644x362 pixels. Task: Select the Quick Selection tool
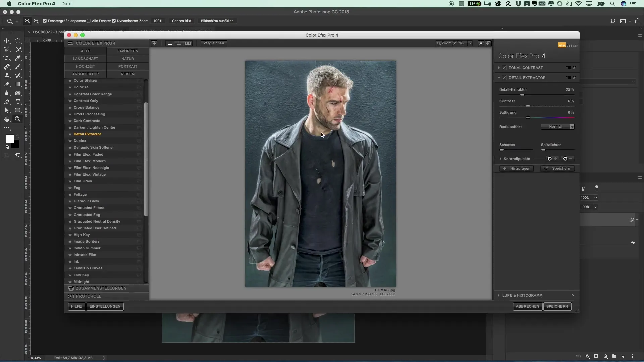18,49
